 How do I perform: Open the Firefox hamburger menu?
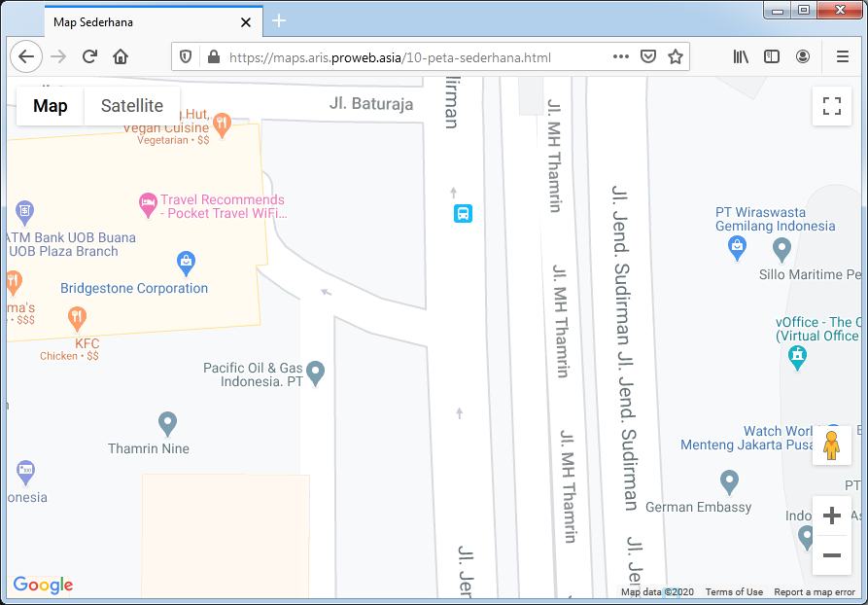[843, 56]
